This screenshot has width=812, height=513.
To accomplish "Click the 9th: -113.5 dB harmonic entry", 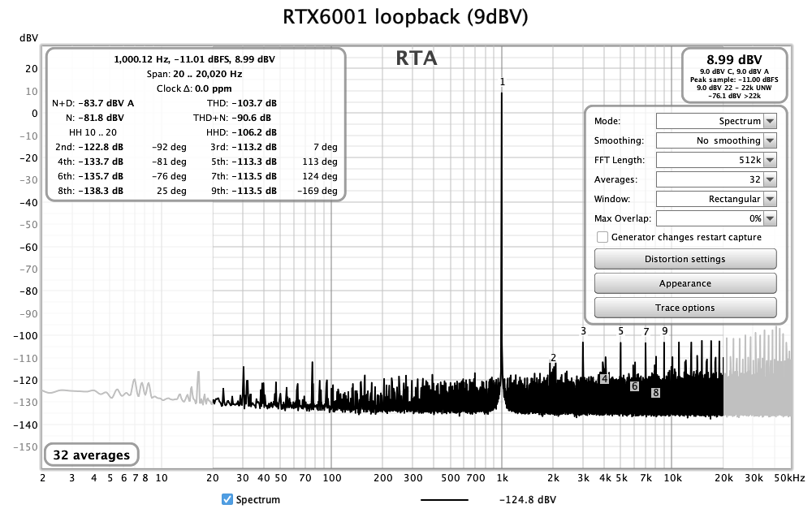I will coord(244,191).
